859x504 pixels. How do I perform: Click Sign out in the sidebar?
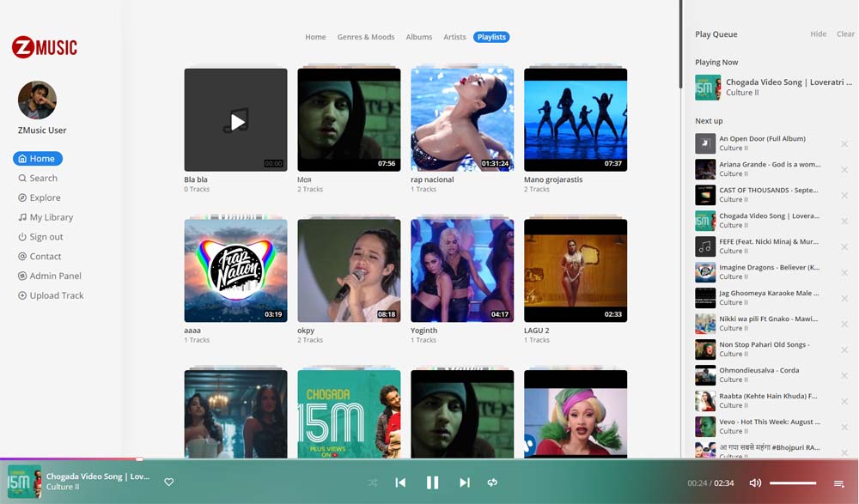40,237
